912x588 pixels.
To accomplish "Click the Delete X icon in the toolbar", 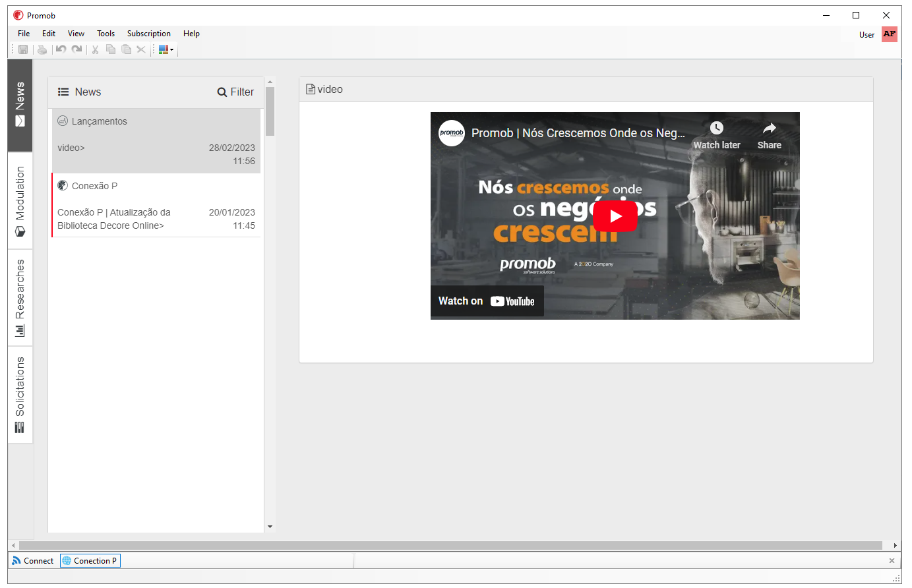I will pos(141,49).
